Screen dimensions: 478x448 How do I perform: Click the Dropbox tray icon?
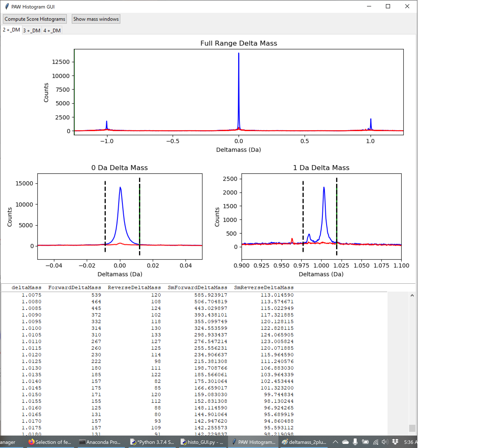[x=395, y=442]
